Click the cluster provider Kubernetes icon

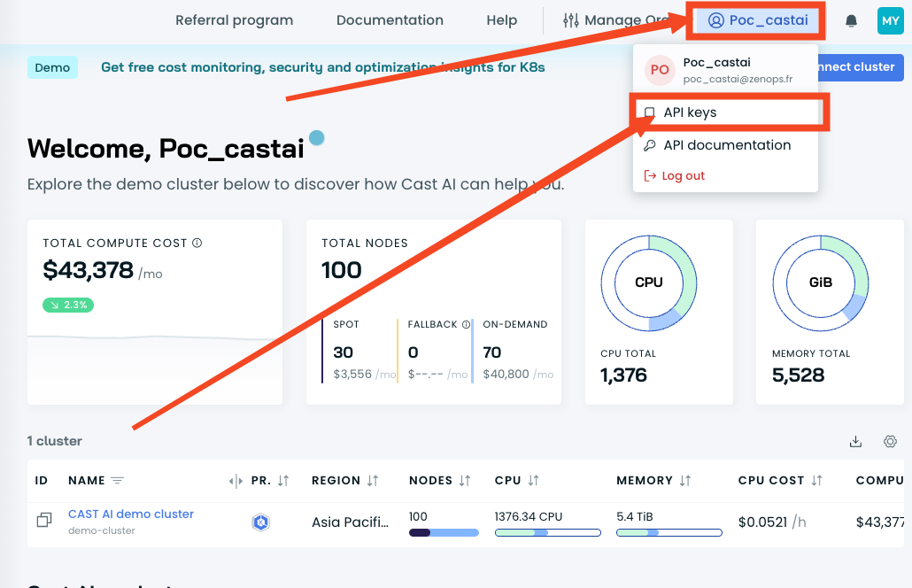(260, 522)
